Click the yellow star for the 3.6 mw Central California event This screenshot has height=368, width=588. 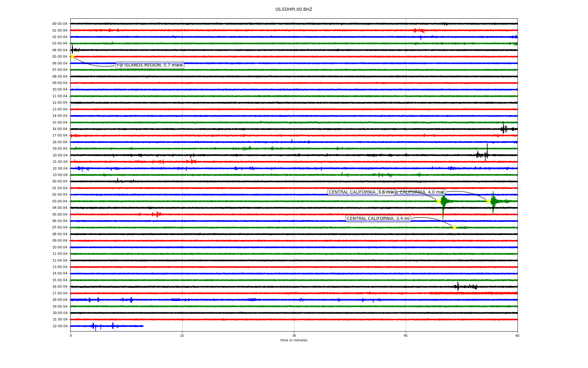tap(439, 201)
